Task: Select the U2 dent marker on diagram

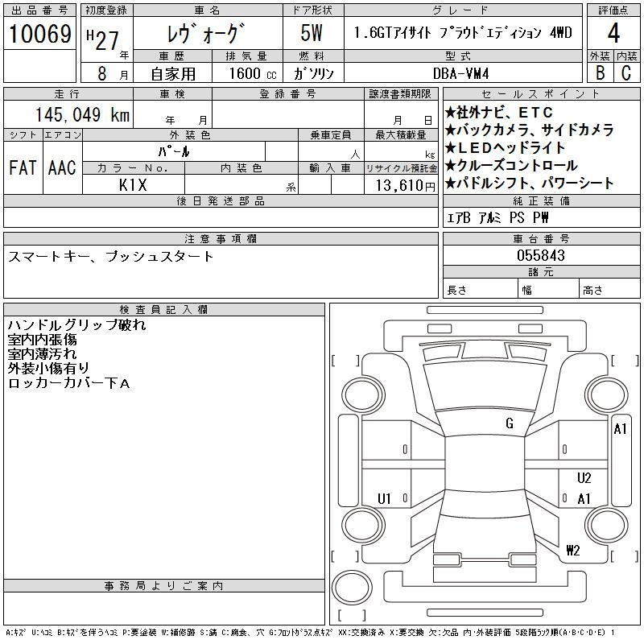Action: click(x=584, y=478)
